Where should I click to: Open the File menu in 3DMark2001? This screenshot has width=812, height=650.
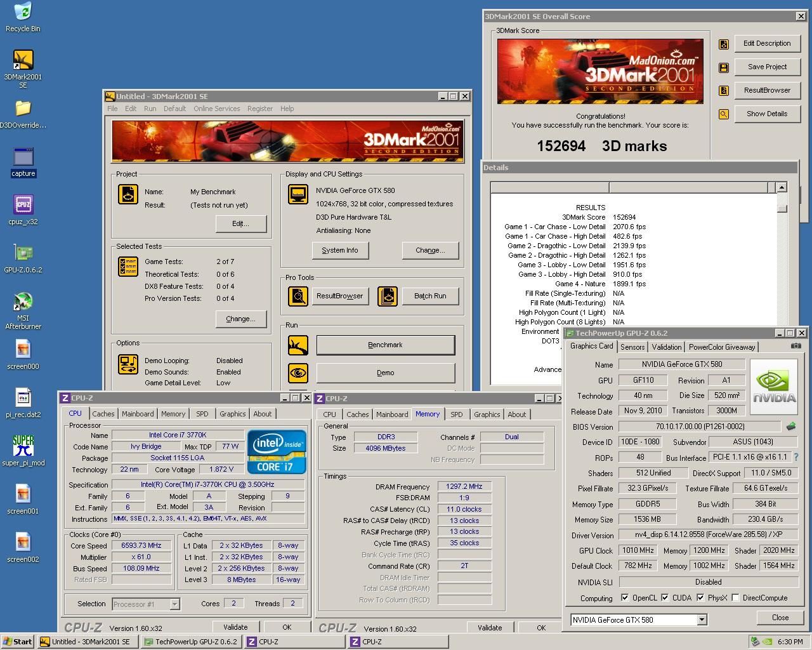112,109
